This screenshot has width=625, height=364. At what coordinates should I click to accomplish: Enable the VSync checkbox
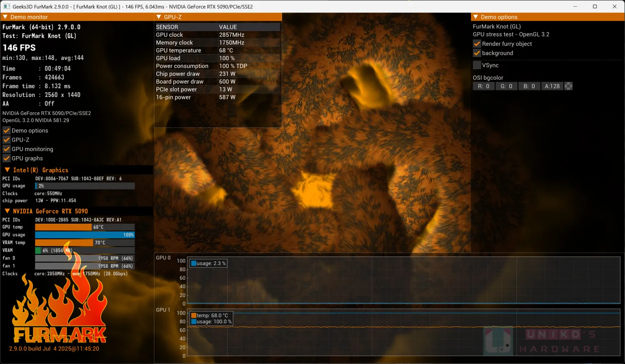pos(477,65)
